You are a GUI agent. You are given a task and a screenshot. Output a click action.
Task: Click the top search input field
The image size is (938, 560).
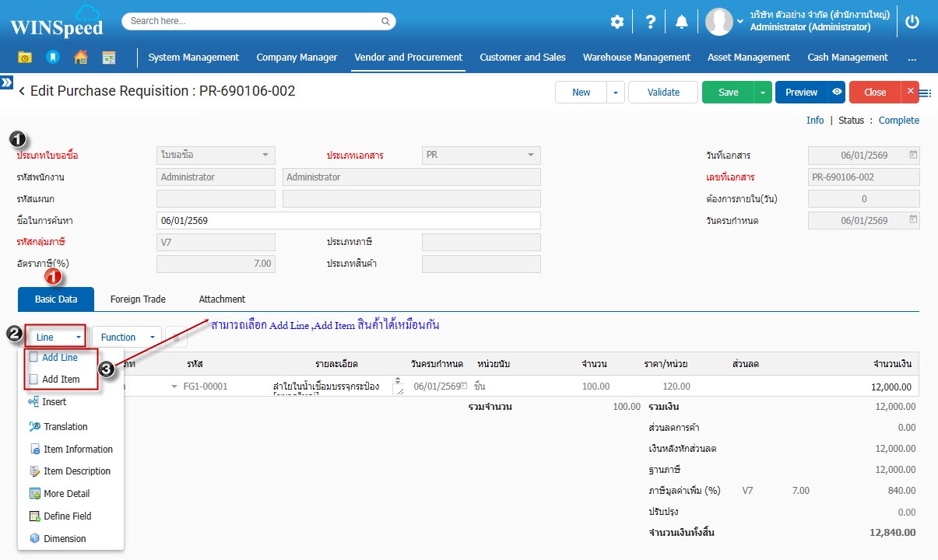[258, 21]
